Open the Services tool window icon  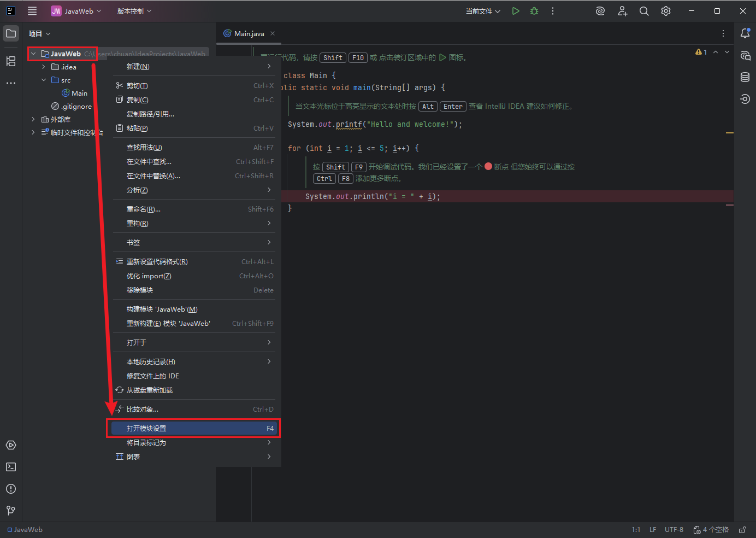tap(11, 445)
